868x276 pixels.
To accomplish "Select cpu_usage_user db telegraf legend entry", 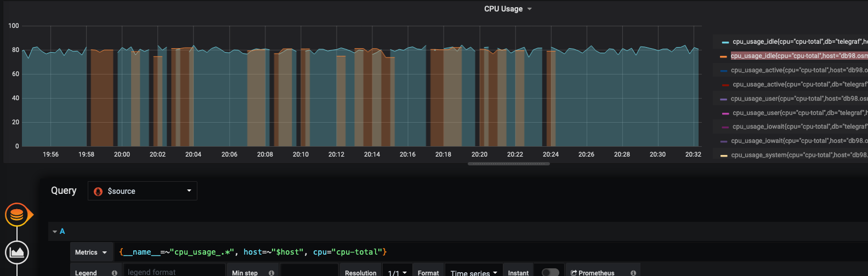I will coord(800,113).
